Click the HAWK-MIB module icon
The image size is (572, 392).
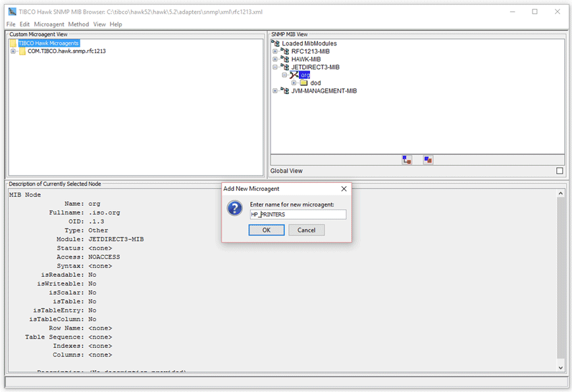[x=285, y=59]
